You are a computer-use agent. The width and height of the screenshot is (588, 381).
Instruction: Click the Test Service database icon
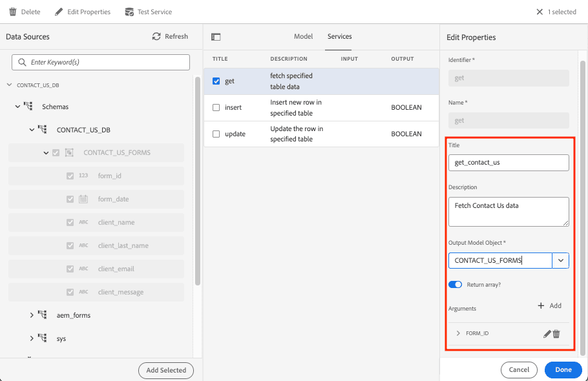coord(129,12)
